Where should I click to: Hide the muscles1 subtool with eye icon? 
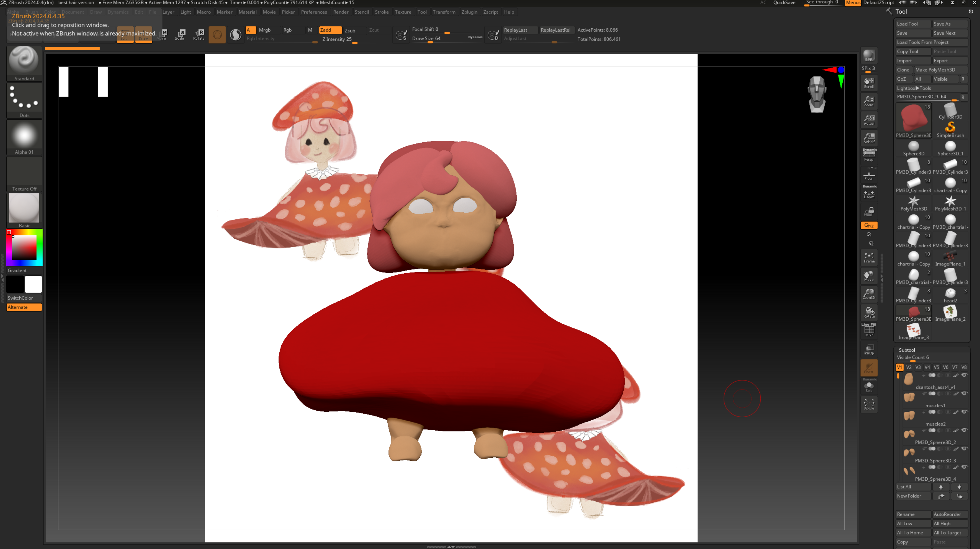point(964,394)
